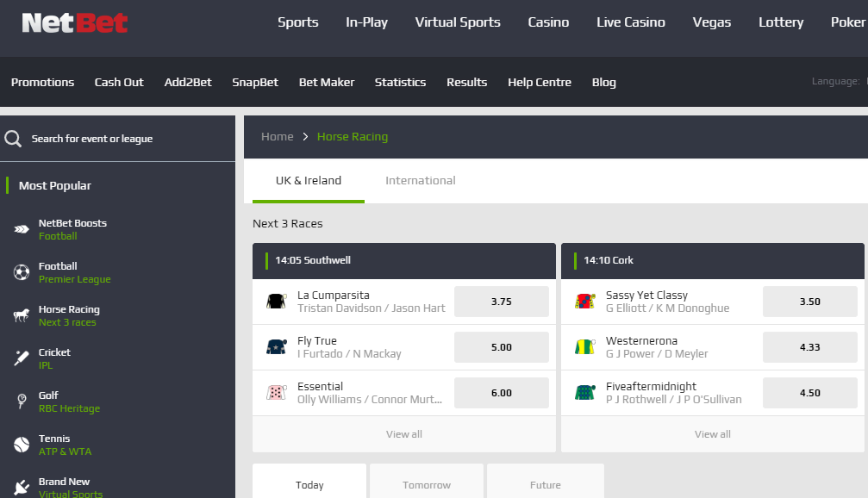
Task: Bet on Westernerona at 4.33
Action: 810,347
